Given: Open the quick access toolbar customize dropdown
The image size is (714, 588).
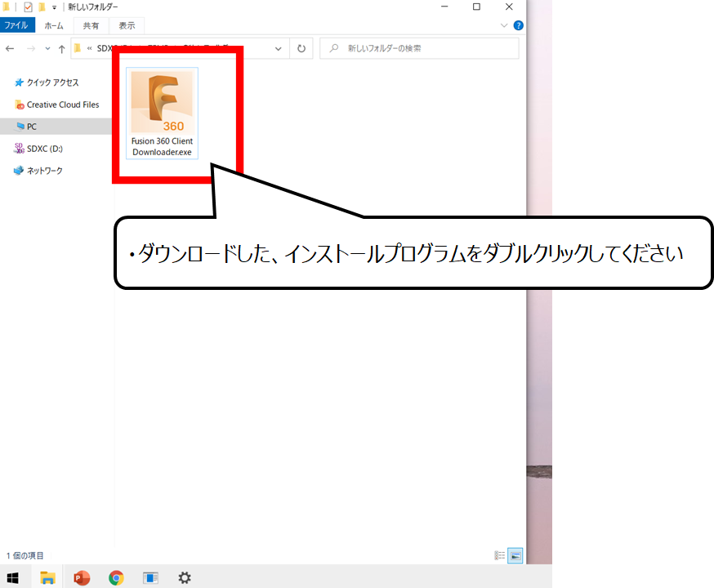Looking at the screenshot, I should pyautogui.click(x=54, y=7).
